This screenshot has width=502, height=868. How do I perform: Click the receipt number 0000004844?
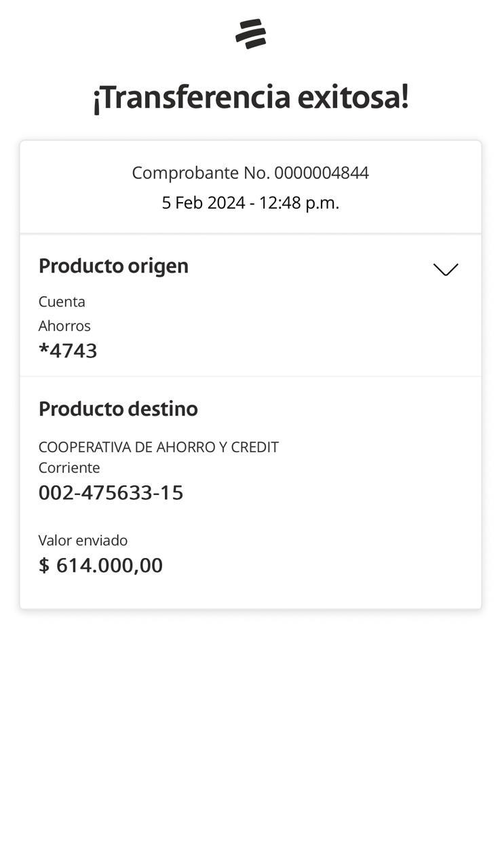[322, 173]
